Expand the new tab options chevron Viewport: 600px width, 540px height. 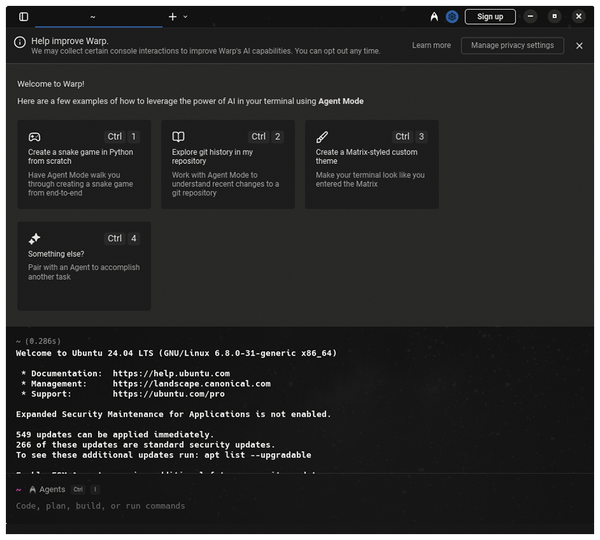coord(186,16)
